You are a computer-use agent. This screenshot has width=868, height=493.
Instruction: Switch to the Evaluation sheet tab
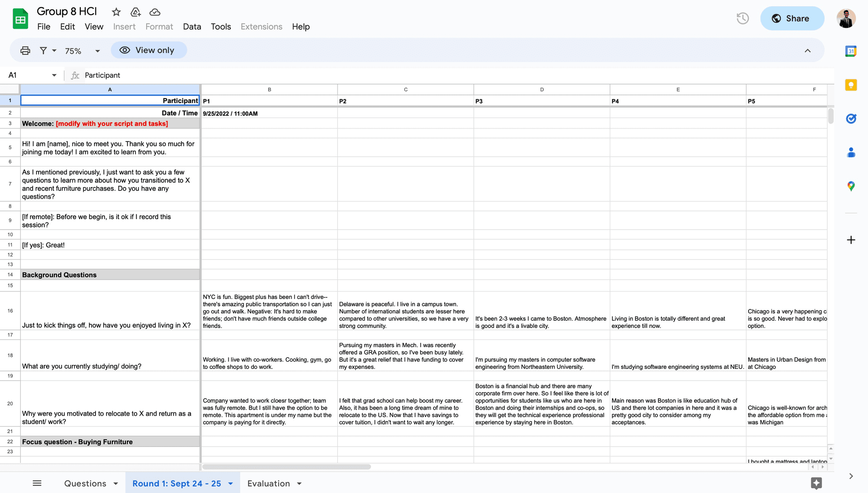(269, 483)
